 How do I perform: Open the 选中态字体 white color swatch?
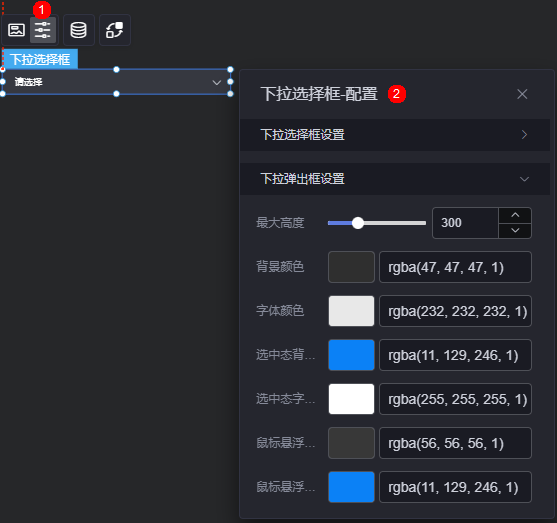(x=351, y=399)
